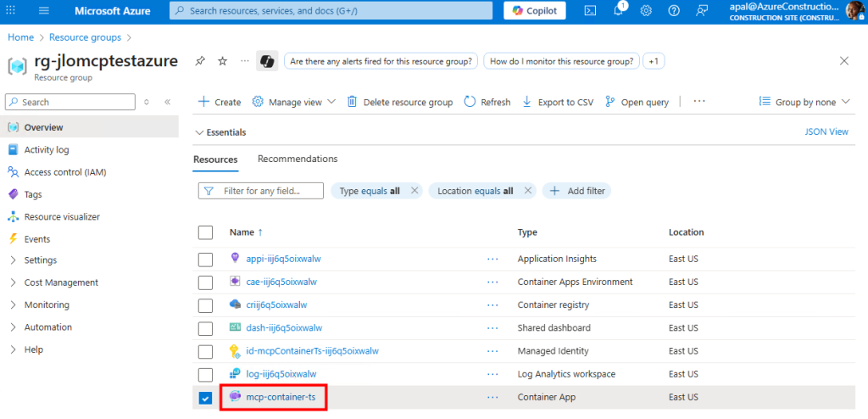Click the Filter for any field box
This screenshot has width=868, height=419.
[x=261, y=191]
